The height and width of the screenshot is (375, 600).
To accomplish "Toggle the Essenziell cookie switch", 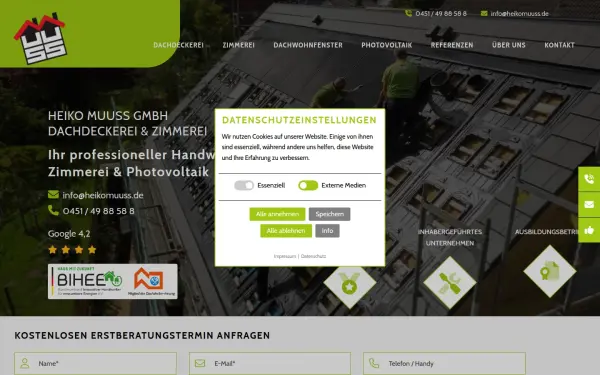I will click(x=244, y=185).
